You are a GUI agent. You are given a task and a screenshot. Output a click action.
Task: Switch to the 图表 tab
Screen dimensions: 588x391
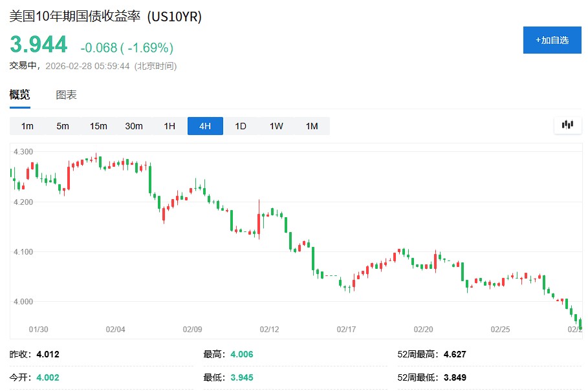[66, 95]
